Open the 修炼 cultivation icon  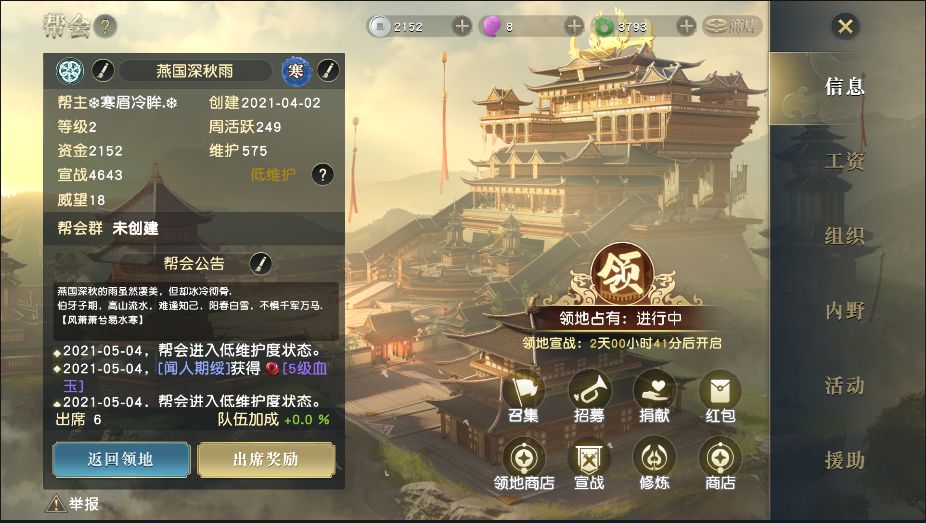[x=654, y=457]
